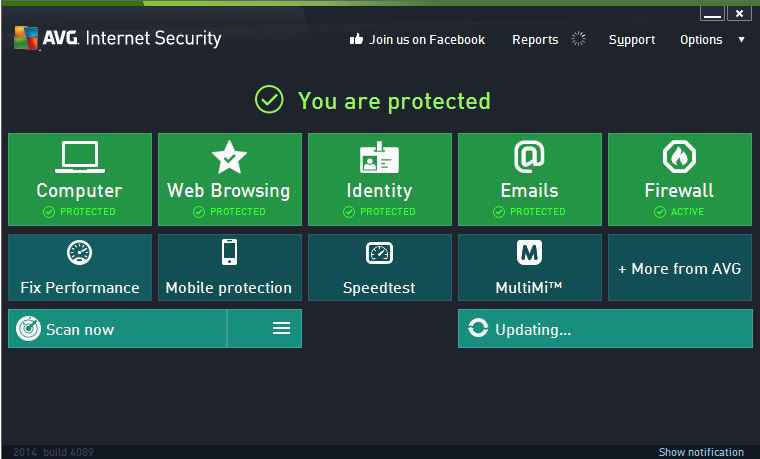Image resolution: width=760 pixels, height=459 pixels.
Task: Click Emails PROTECTED status checkmark
Action: click(499, 212)
